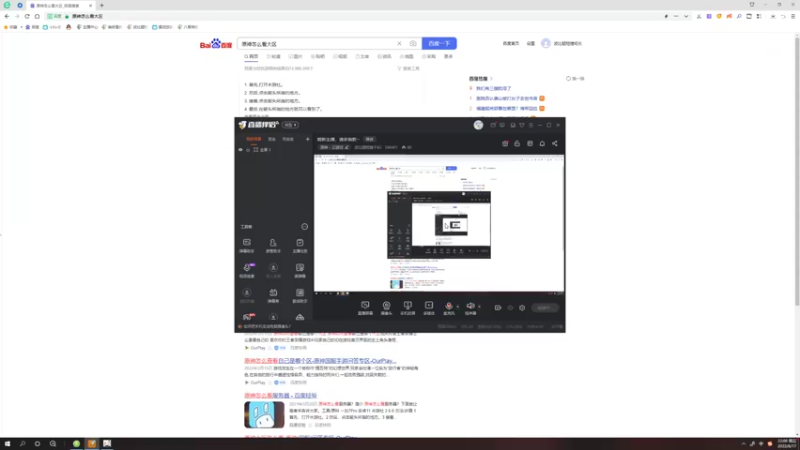
Task: Open the 搜索工具 filter on Baidu results
Action: pos(408,68)
